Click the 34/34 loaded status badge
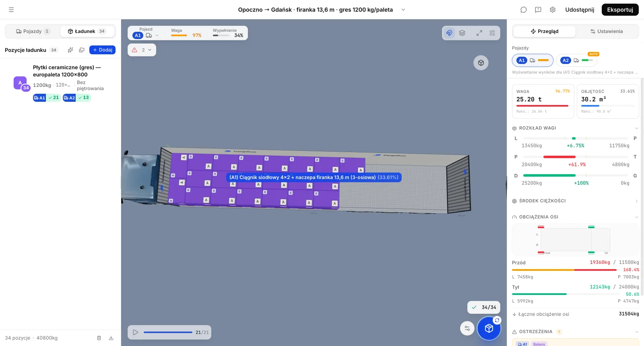The width and height of the screenshot is (644, 346). [484, 307]
